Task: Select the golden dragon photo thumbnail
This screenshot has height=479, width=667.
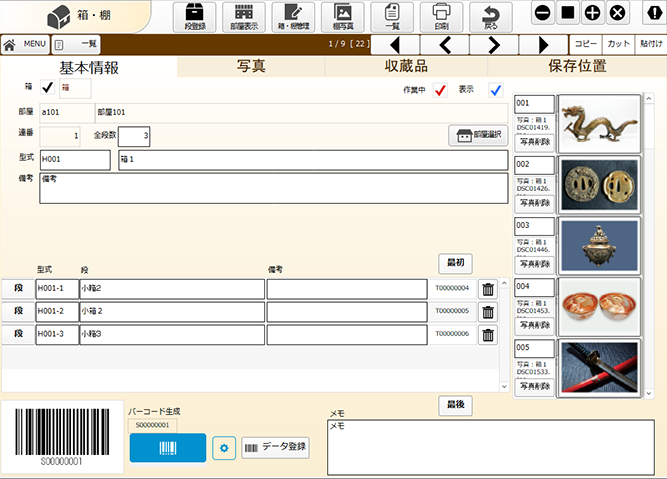Action: pos(599,123)
